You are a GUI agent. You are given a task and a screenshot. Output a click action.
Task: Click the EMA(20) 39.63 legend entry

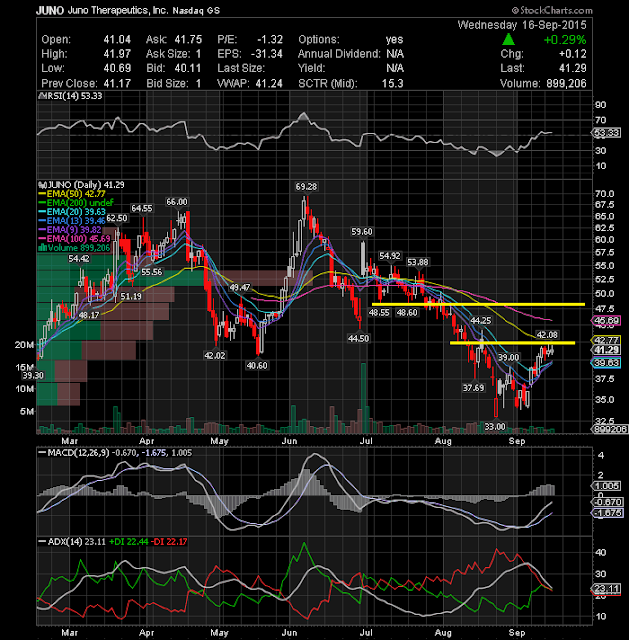72,212
